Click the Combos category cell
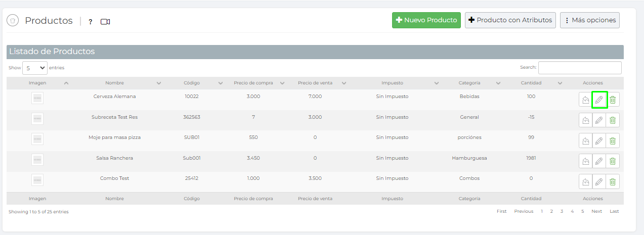Screen dimensions: 644x235 click(x=469, y=178)
